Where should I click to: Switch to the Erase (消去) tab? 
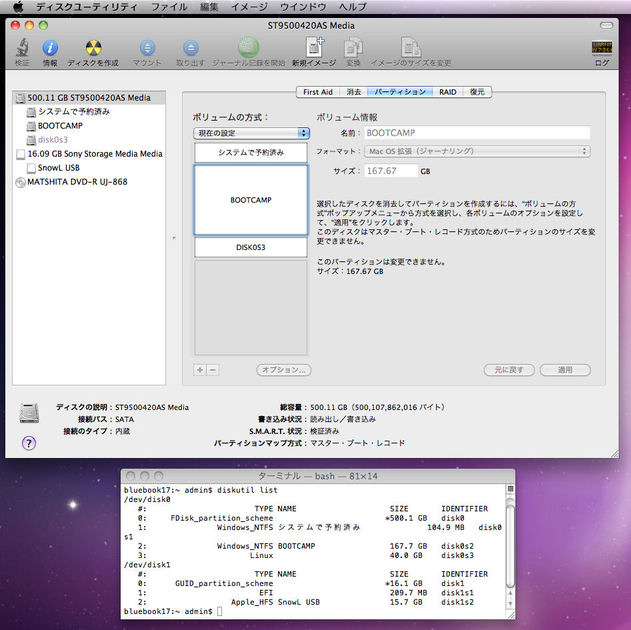(x=353, y=92)
